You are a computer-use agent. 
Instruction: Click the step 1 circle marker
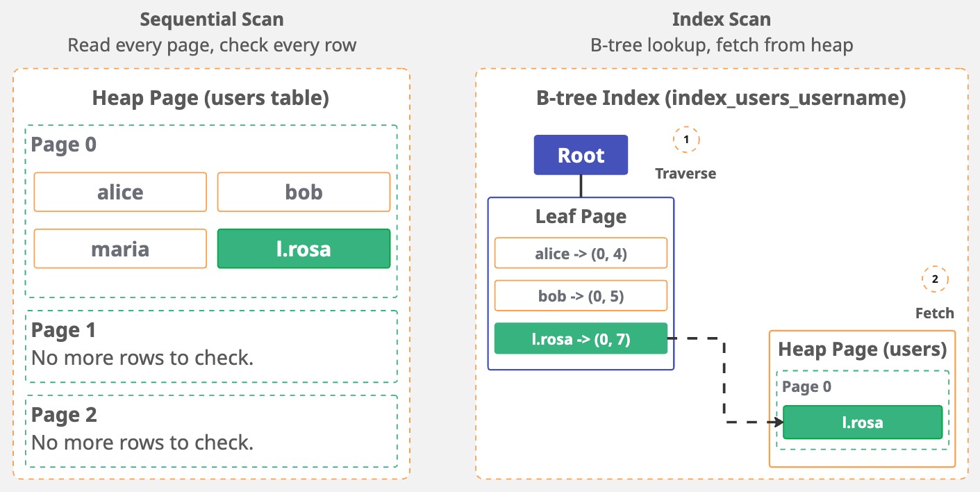click(686, 140)
